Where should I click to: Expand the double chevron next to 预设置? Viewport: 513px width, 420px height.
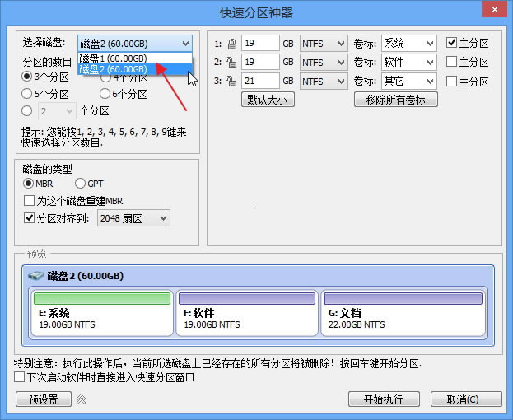(x=81, y=399)
